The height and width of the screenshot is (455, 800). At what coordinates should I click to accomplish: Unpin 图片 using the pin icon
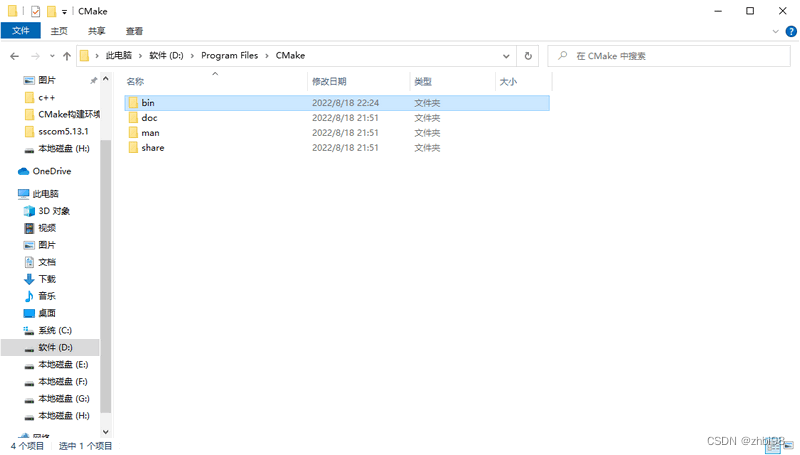(93, 81)
